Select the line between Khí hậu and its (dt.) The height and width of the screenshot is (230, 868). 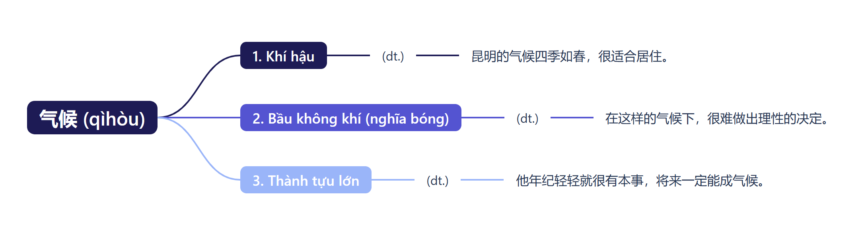[x=348, y=55]
